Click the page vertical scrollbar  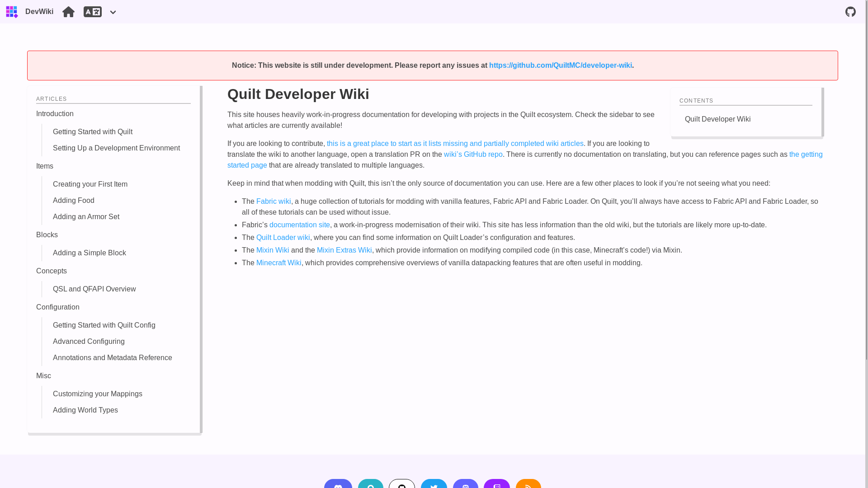pos(866,181)
